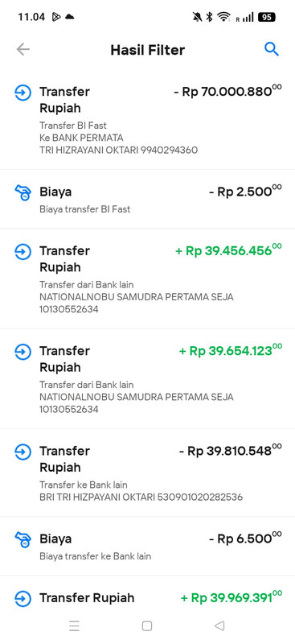Select the incoming transfer of Rp 39.654.123

(147, 379)
